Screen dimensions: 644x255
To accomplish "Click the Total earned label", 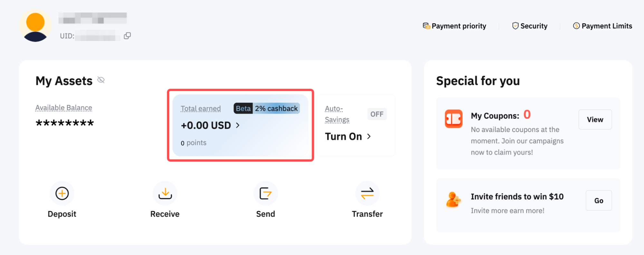I will pos(200,109).
